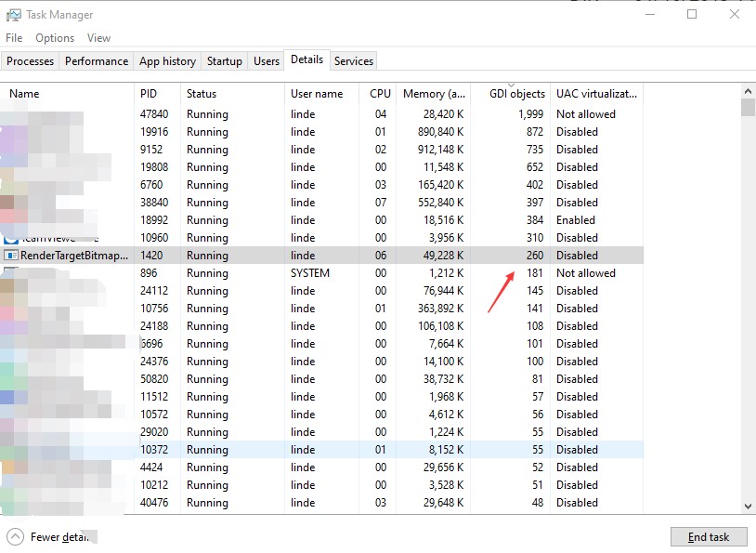Switch to the Performance tab
Image resolution: width=756 pixels, height=553 pixels.
pyautogui.click(x=96, y=61)
